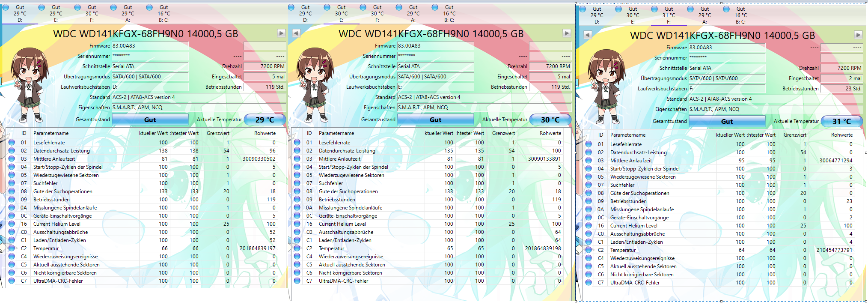Select the F: disk tab in E: window
The height and width of the screenshot is (305, 868).
[x=377, y=13]
